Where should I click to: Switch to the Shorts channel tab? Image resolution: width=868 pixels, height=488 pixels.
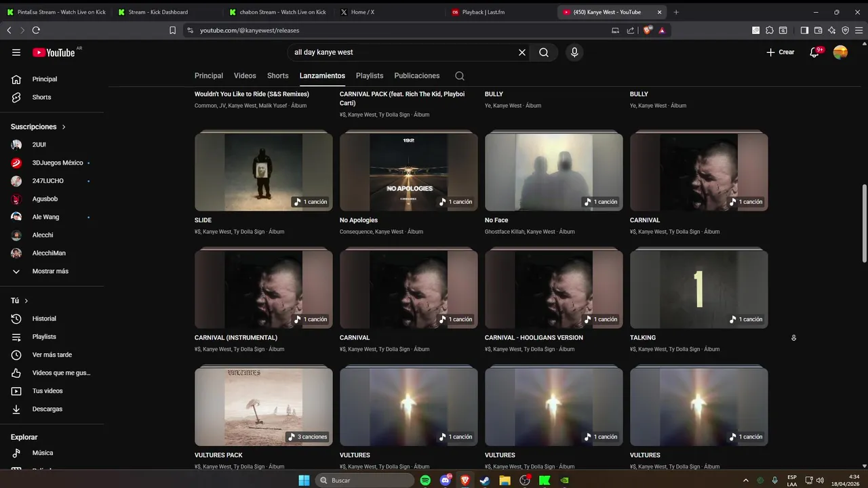[x=278, y=76]
